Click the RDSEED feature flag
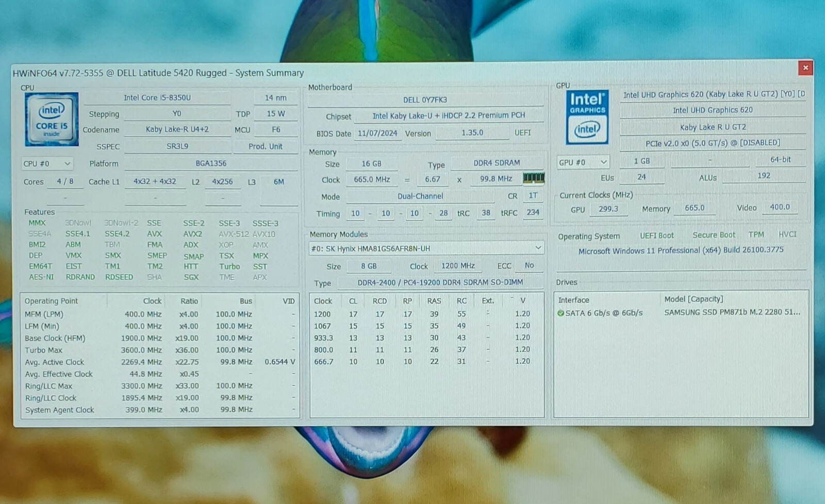The width and height of the screenshot is (825, 504). (119, 277)
